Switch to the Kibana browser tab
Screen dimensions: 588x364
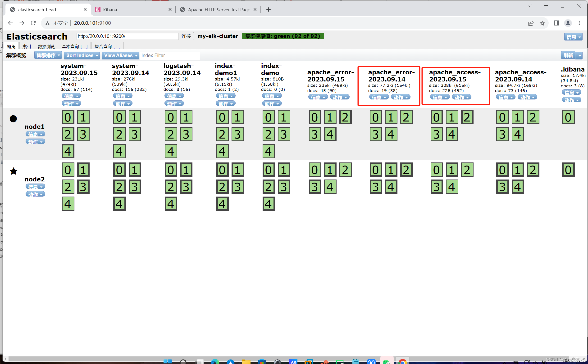click(x=133, y=10)
